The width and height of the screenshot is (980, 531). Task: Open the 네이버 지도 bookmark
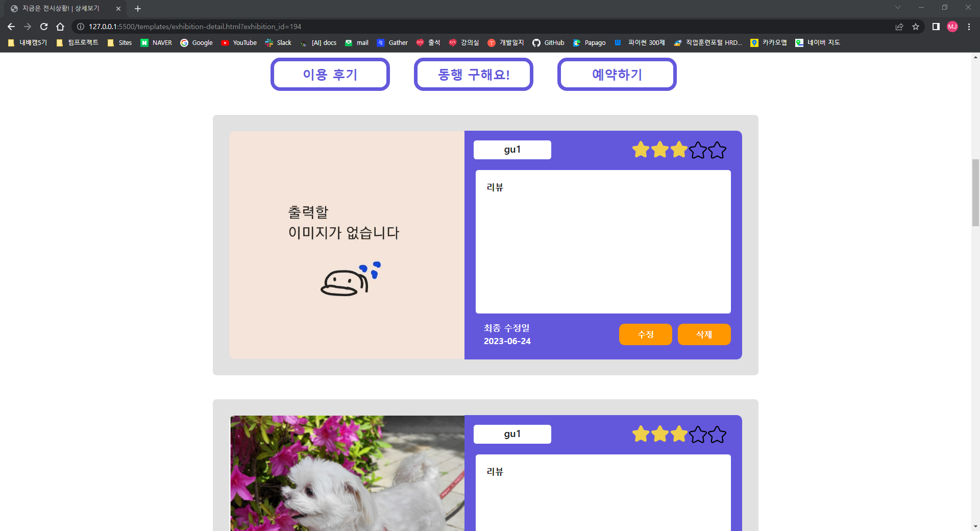(817, 43)
